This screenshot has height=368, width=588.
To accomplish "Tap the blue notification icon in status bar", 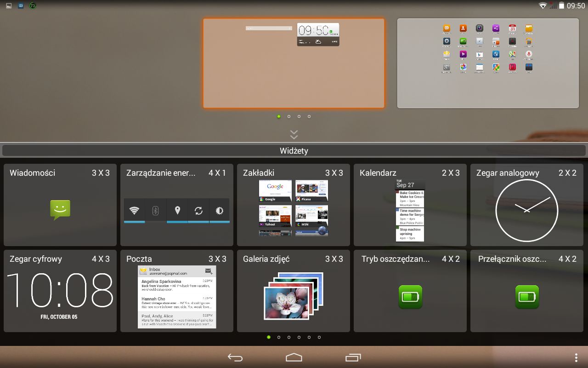I will tap(21, 6).
